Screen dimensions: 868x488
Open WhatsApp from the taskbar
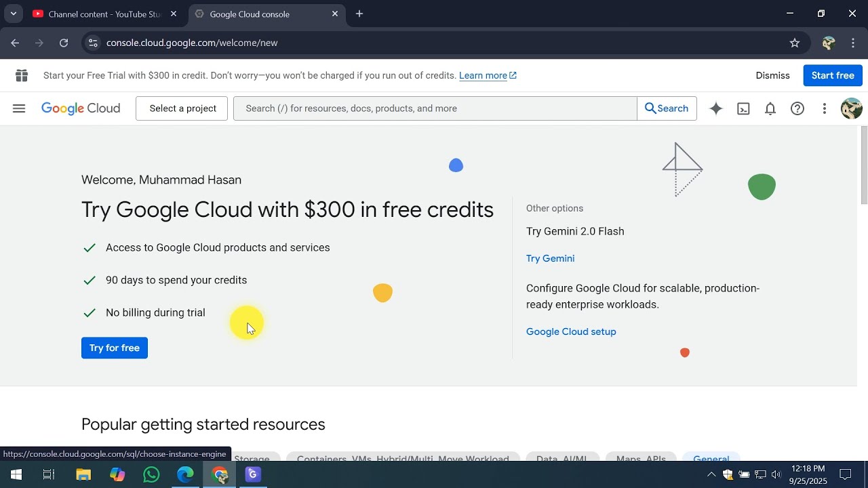pos(151,474)
